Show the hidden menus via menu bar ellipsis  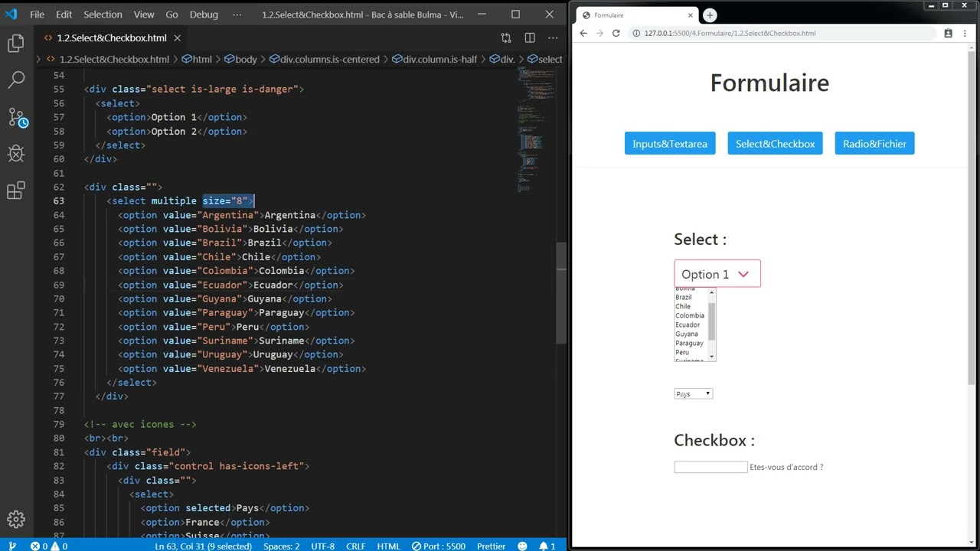[x=237, y=14]
